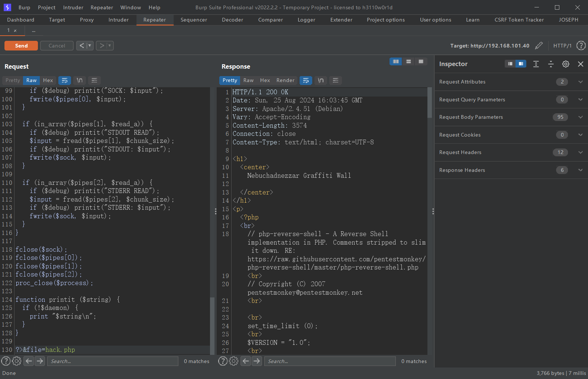This screenshot has height=379, width=588.
Task: Open the JOSEPH tab
Action: [568, 20]
